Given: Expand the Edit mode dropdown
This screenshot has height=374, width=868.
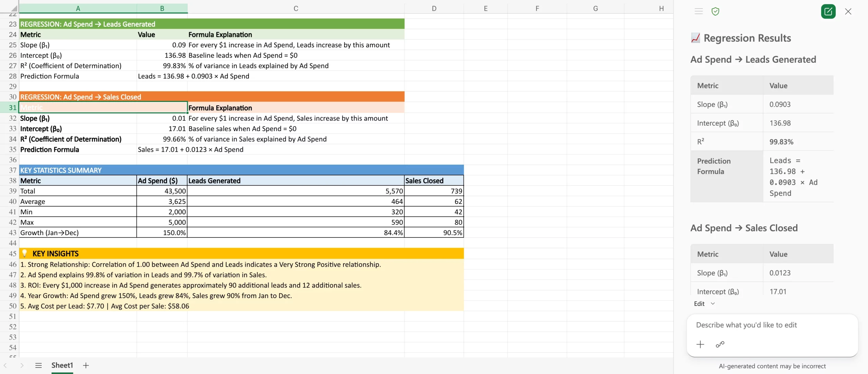Looking at the screenshot, I should tap(705, 304).
